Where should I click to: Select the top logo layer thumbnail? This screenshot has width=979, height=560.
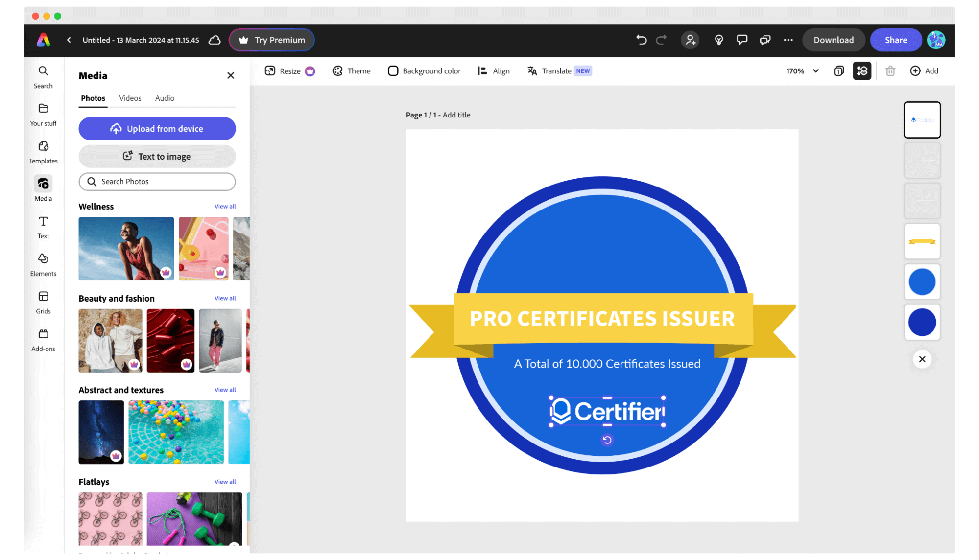[922, 120]
